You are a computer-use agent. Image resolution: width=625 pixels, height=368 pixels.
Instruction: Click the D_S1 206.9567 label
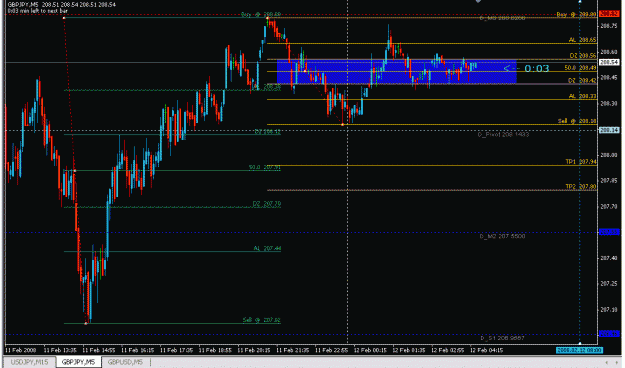click(502, 338)
